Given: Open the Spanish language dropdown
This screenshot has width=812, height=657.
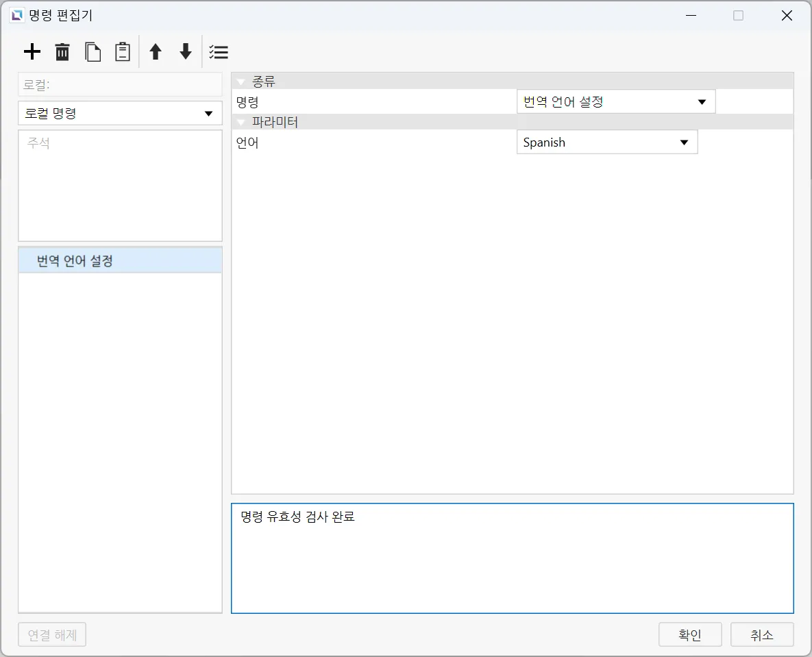Looking at the screenshot, I should tap(606, 142).
